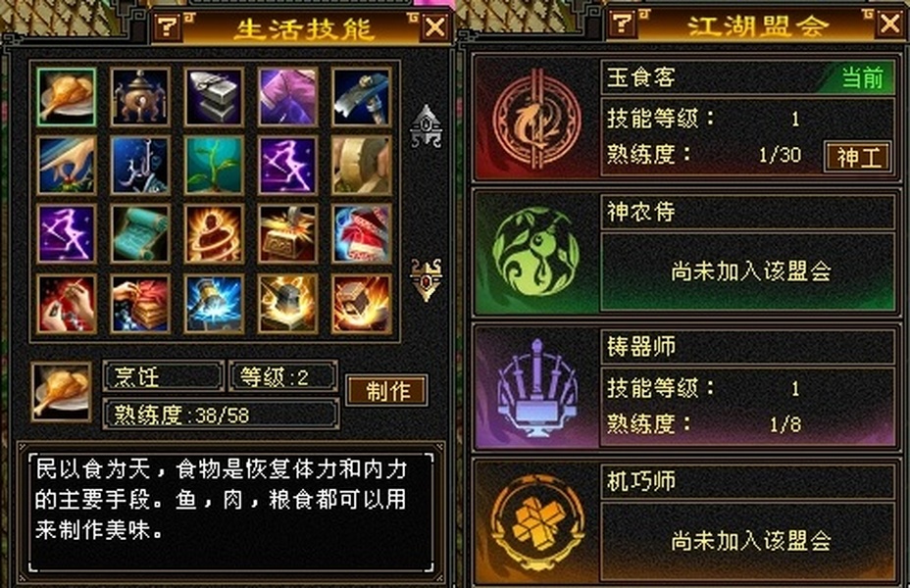The width and height of the screenshot is (910, 588).
Task: Open help for the 江湖盟会 window
Action: (x=623, y=24)
